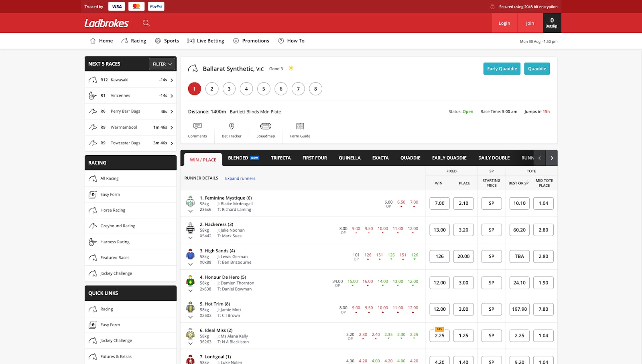Open the FILTER dropdown
The width and height of the screenshot is (642, 364).
(162, 64)
